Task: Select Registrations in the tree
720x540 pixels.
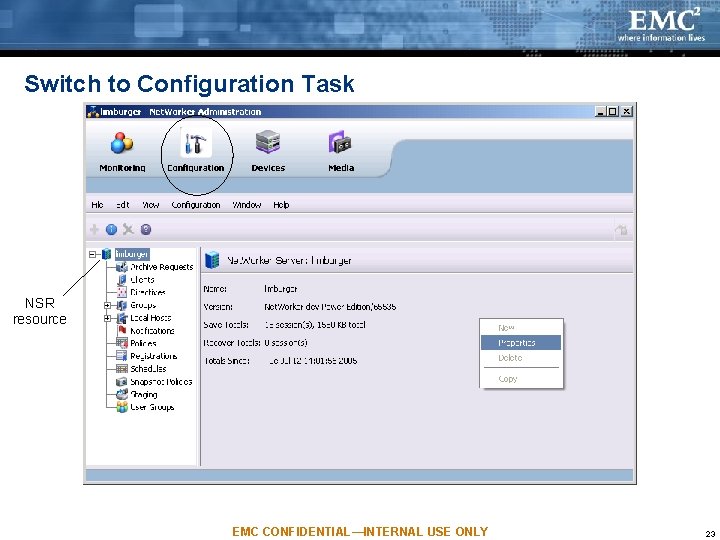Action: [153, 356]
